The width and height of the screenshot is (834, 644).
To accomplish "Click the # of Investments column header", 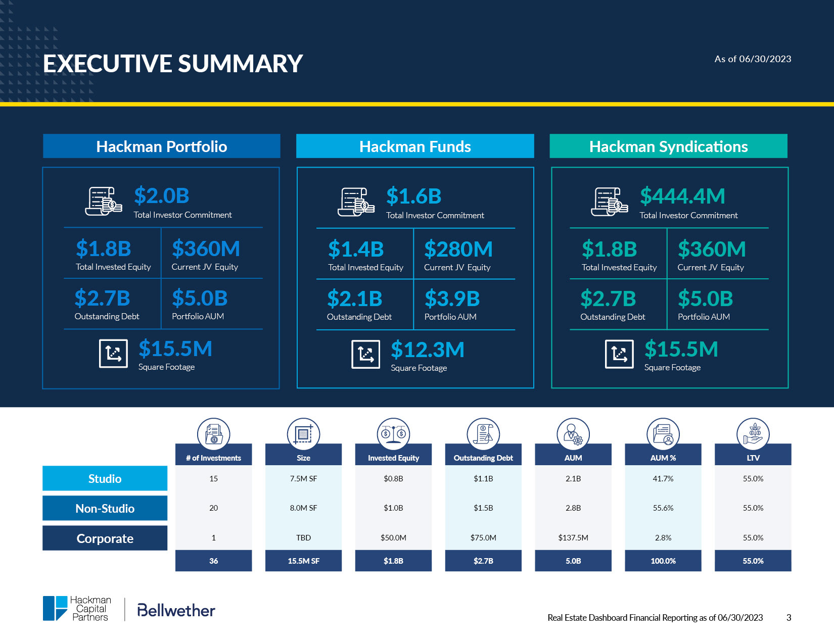I will pyautogui.click(x=213, y=458).
